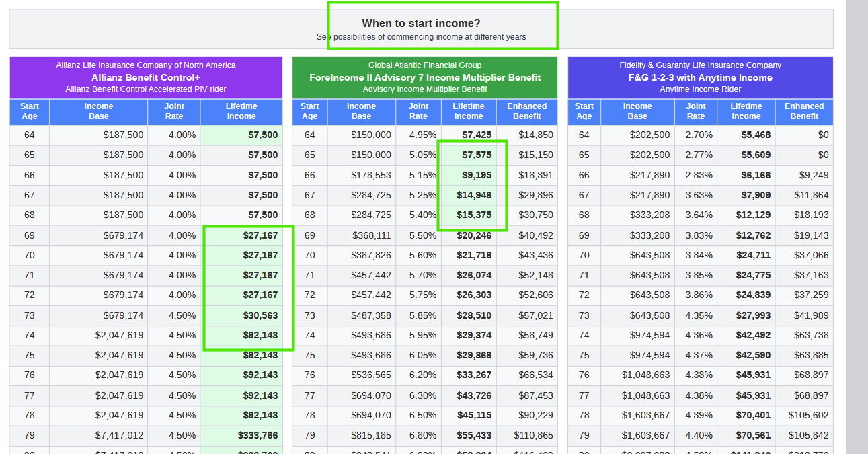Select Allianz lifetime income $30,563 at age 73
The image size is (868, 454).
[260, 315]
